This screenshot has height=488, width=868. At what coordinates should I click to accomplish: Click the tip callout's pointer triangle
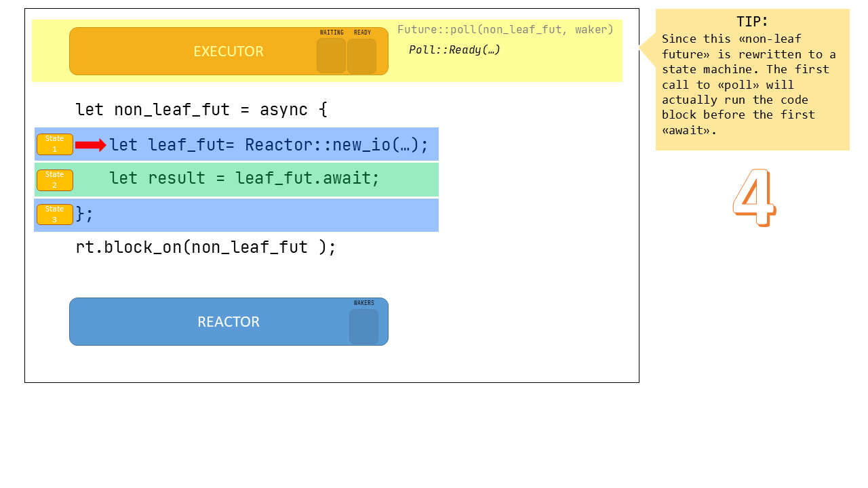click(x=648, y=48)
